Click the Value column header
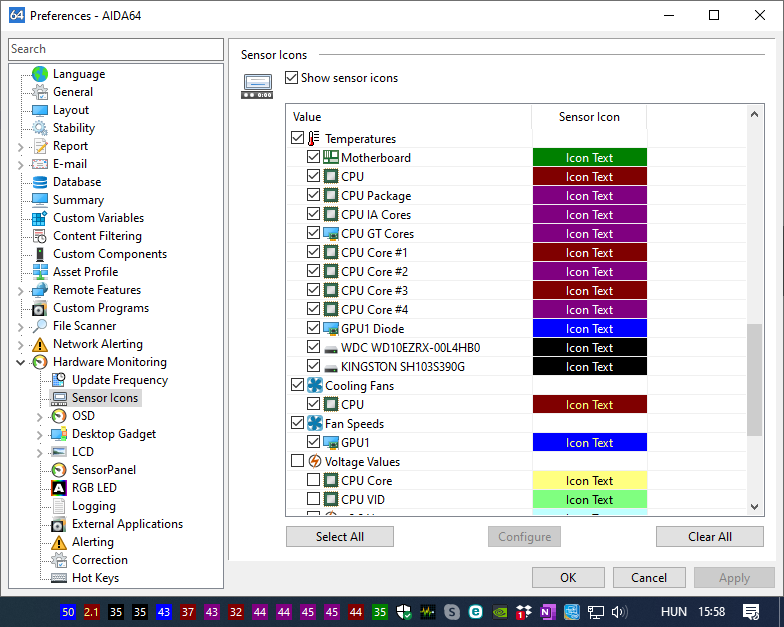 [409, 116]
